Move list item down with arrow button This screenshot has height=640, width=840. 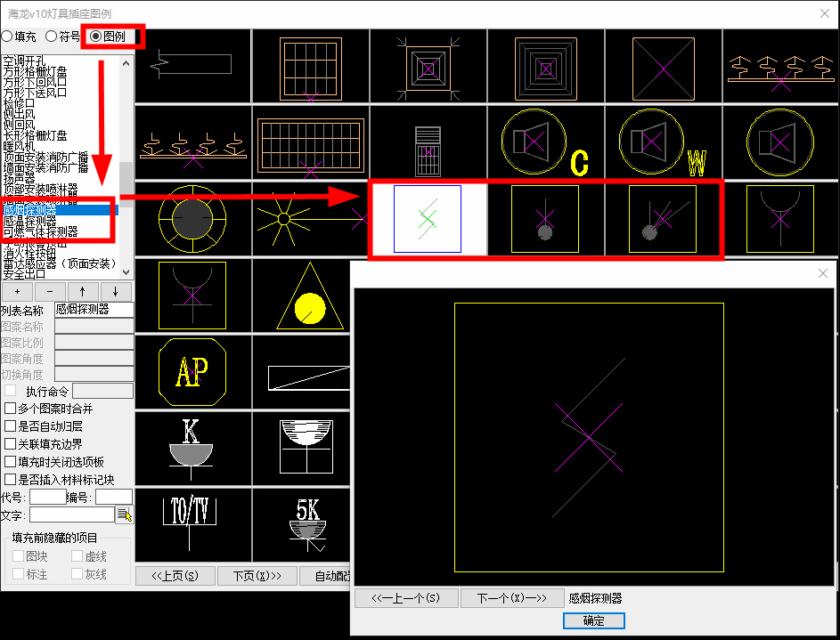tap(116, 292)
